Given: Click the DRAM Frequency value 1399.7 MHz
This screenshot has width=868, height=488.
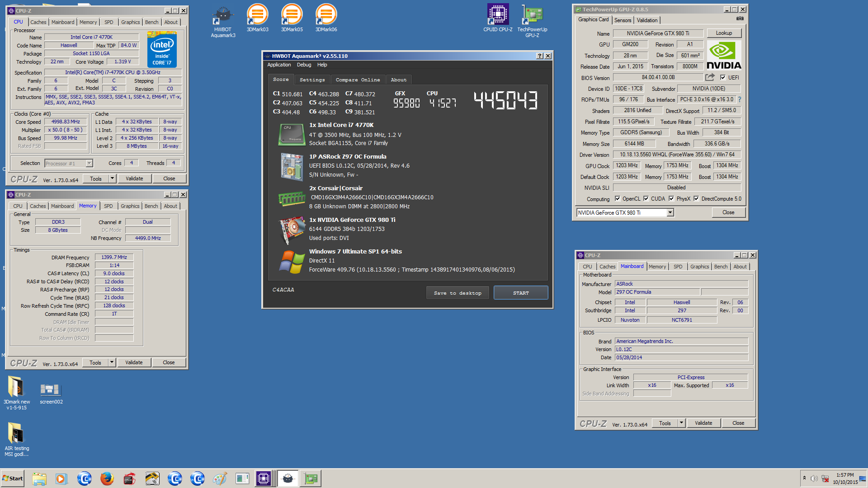Looking at the screenshot, I should 114,257.
